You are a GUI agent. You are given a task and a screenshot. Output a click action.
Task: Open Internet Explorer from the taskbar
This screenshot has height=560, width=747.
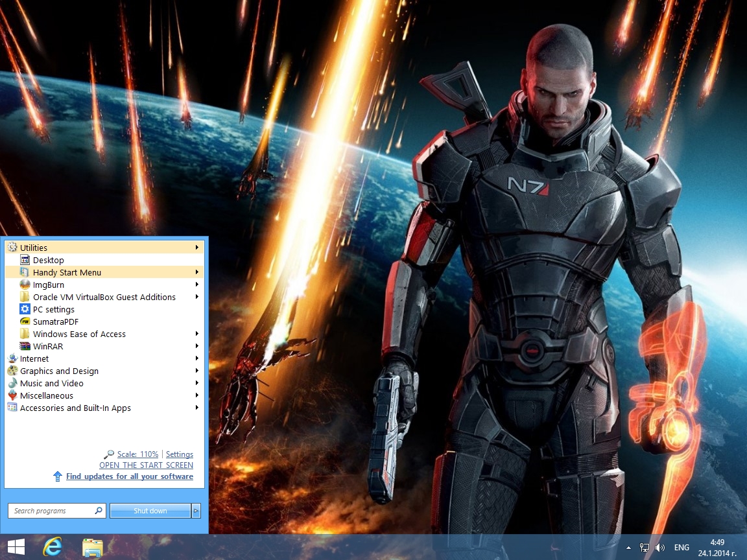53,547
